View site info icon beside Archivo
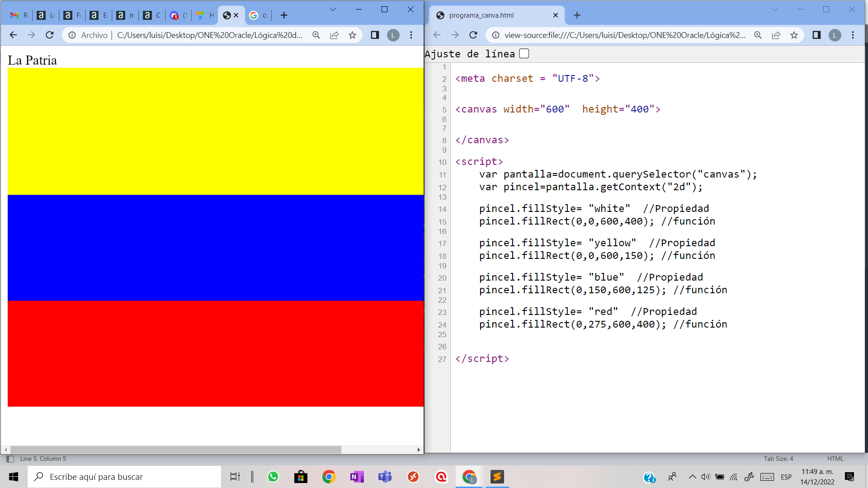Image resolution: width=868 pixels, height=488 pixels. click(72, 35)
